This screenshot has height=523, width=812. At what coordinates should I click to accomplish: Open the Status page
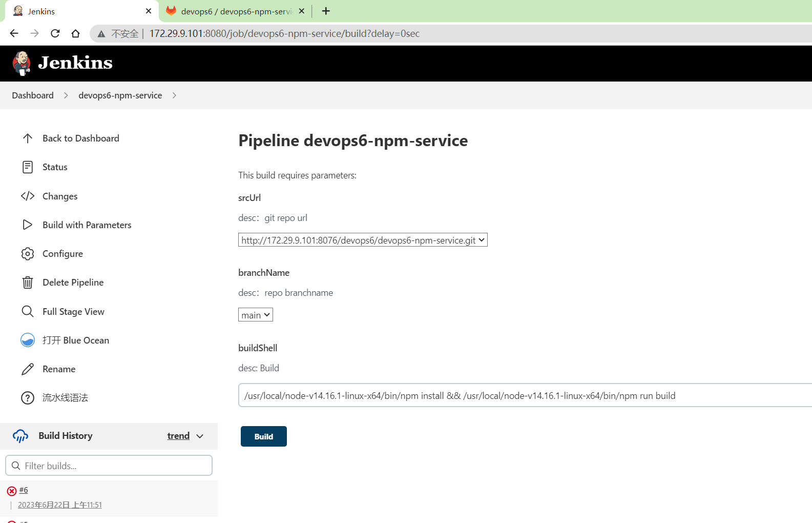pyautogui.click(x=55, y=167)
